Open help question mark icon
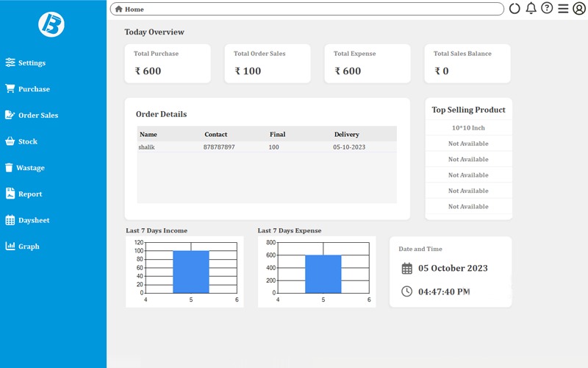 (547, 8)
